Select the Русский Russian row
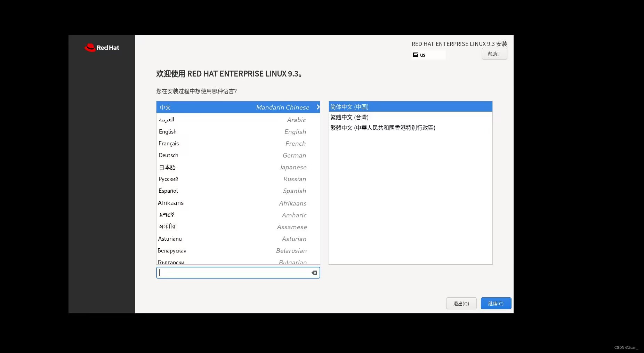This screenshot has width=644, height=353. pyautogui.click(x=238, y=179)
